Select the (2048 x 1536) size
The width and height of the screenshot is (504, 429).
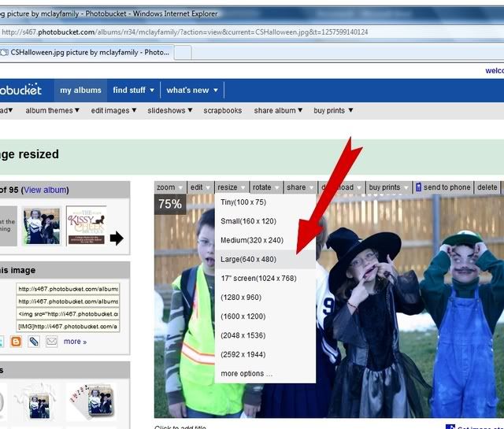265,335
